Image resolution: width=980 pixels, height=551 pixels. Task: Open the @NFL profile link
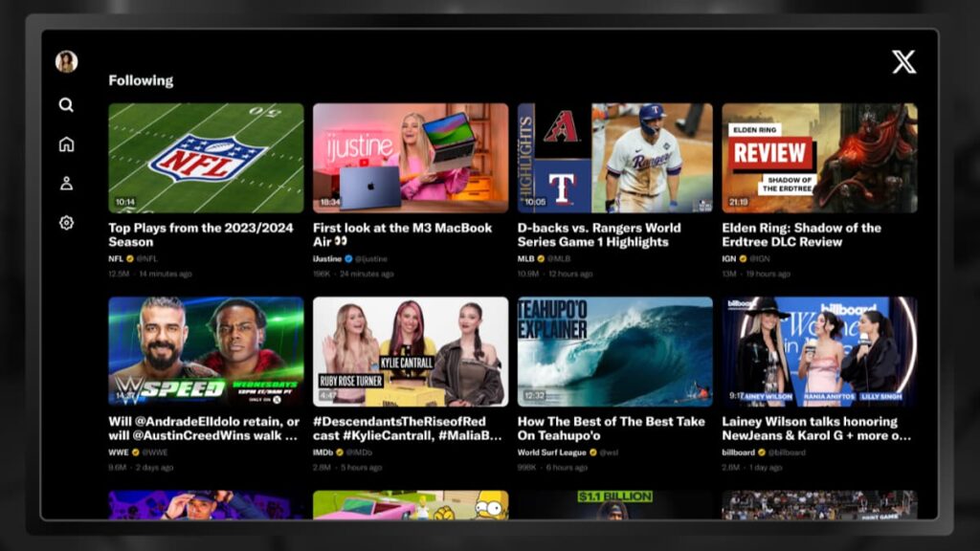click(146, 258)
